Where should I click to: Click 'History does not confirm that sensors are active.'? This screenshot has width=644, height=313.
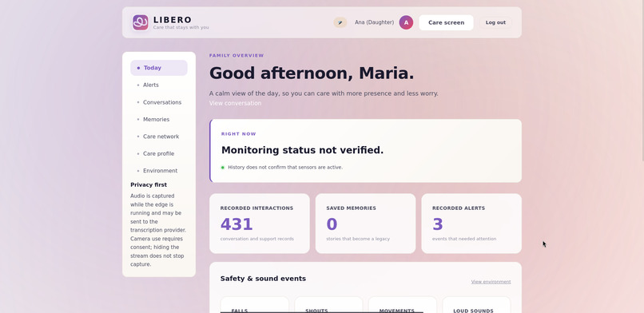coord(285,168)
